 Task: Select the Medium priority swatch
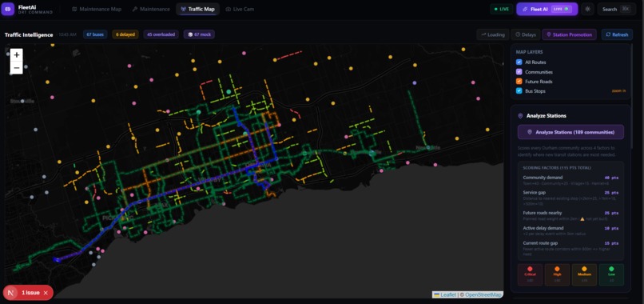coord(584,274)
